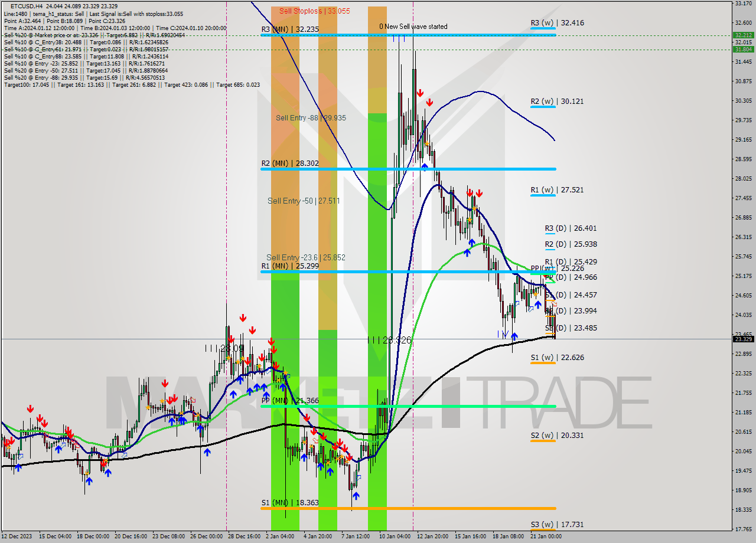
Task: Click the '21 Jan 00:00' time axis label
Action: 546,537
